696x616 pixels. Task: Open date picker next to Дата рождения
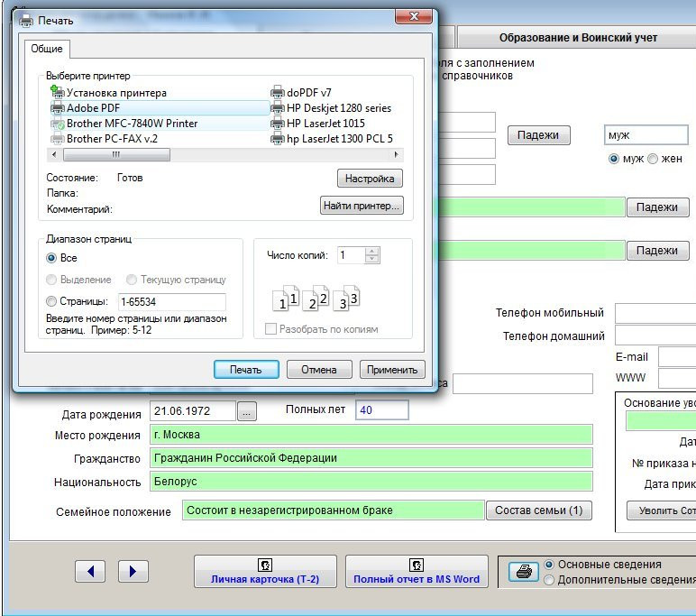pos(247,411)
